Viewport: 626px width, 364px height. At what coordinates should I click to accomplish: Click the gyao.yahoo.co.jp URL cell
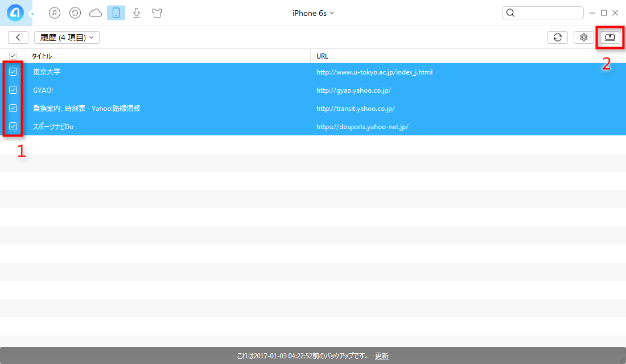[x=354, y=90]
